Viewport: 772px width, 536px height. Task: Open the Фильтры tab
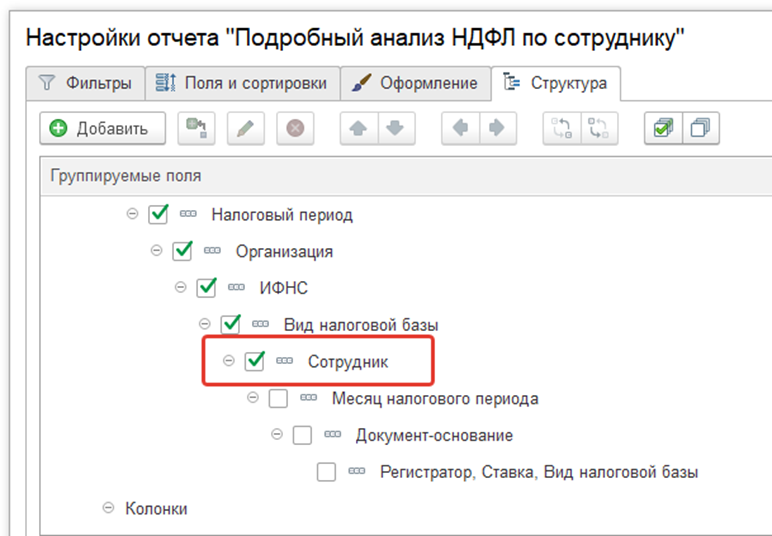click(86, 83)
